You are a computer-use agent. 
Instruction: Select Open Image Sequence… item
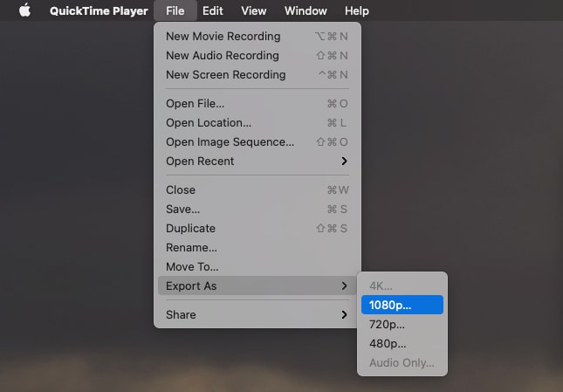(x=257, y=142)
